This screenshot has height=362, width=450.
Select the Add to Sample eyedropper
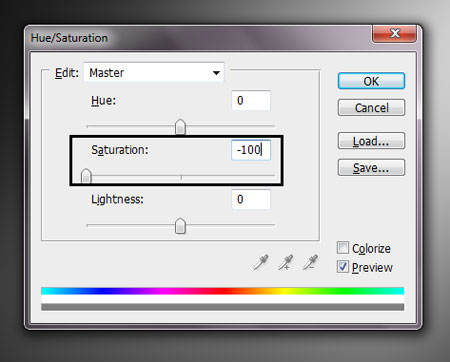pos(286,262)
